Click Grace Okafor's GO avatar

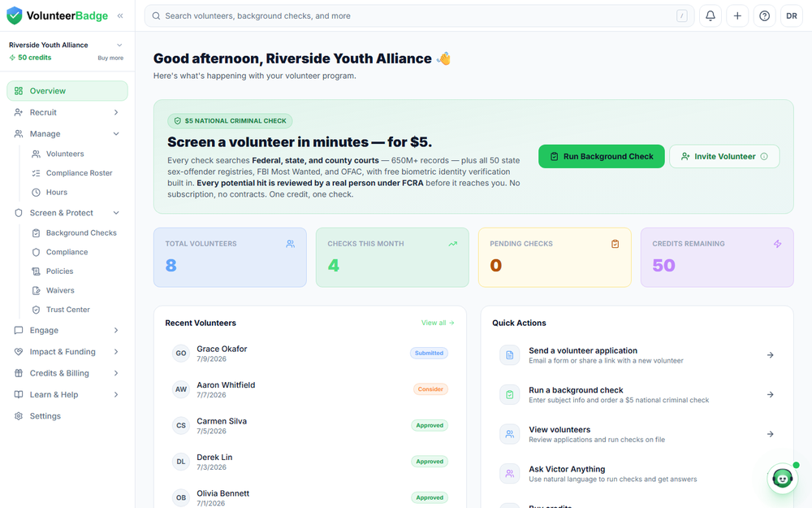click(x=181, y=353)
